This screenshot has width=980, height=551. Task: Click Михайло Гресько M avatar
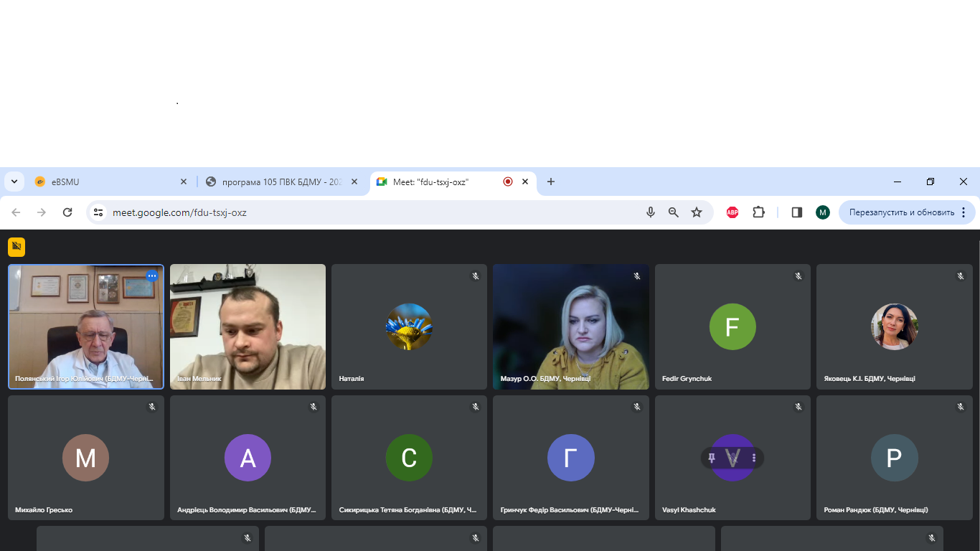[x=85, y=458]
